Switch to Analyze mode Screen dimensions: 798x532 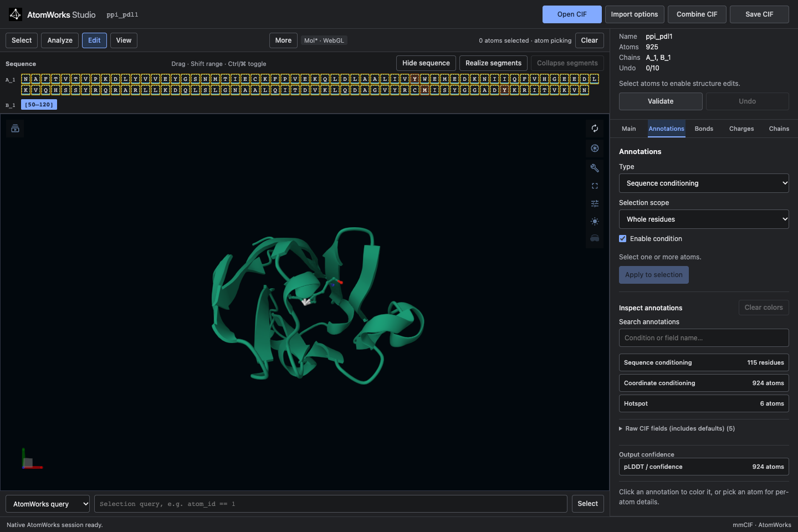(x=60, y=40)
